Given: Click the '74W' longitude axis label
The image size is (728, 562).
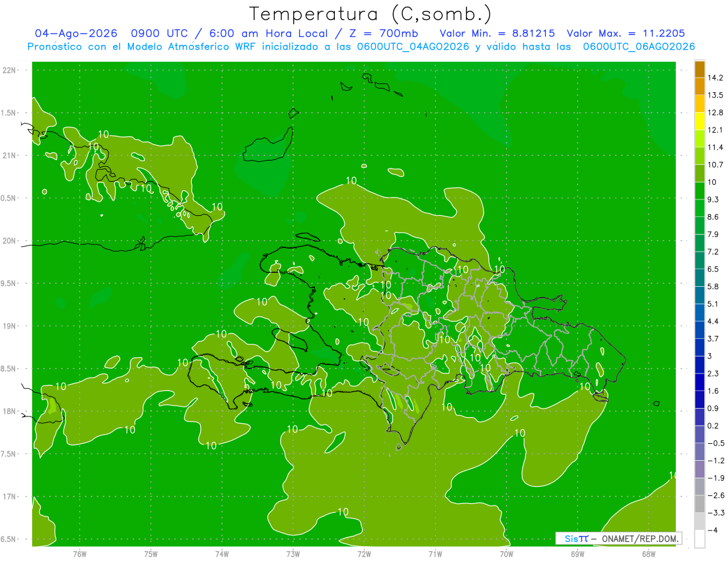Looking at the screenshot, I should coord(222,554).
